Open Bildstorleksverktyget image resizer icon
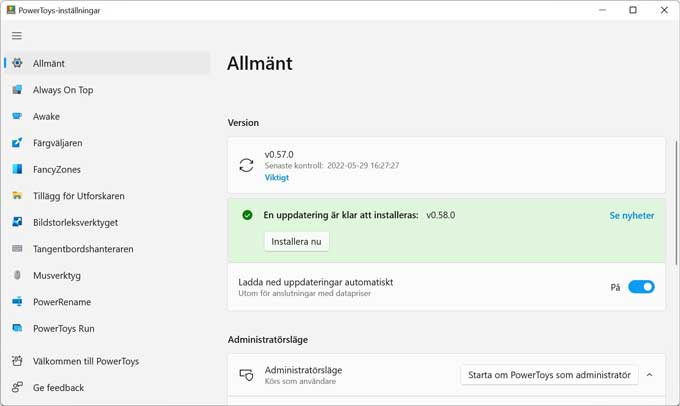The width and height of the screenshot is (680, 406). click(x=17, y=222)
